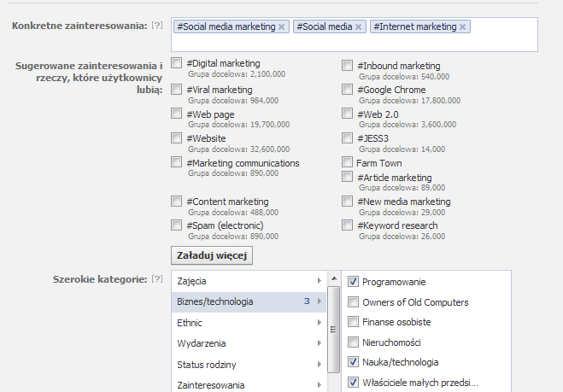This screenshot has width=563, height=392.
Task: Delete the #Internet marketing tag
Action: click(x=463, y=27)
